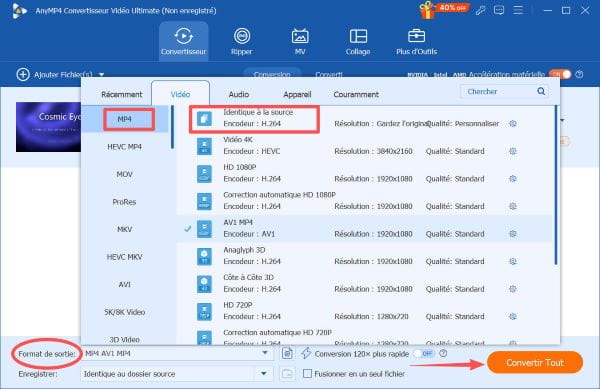Viewport: 600px width, 389px height.
Task: Switch to the Couramment tab
Action: 356,94
